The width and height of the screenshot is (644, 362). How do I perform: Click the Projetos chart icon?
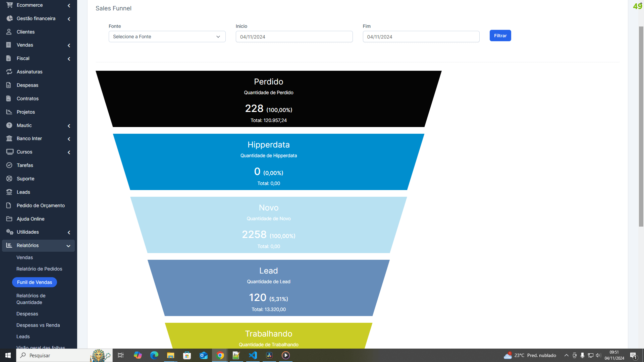point(9,112)
